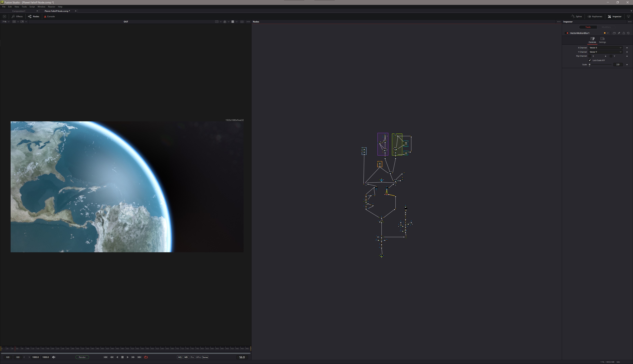Open the Keyframes editor
This screenshot has width=633, height=364.
[595, 17]
